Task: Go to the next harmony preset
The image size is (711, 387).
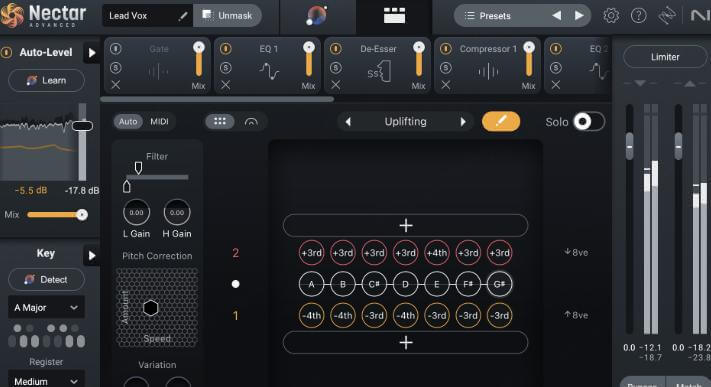Action: (x=463, y=122)
